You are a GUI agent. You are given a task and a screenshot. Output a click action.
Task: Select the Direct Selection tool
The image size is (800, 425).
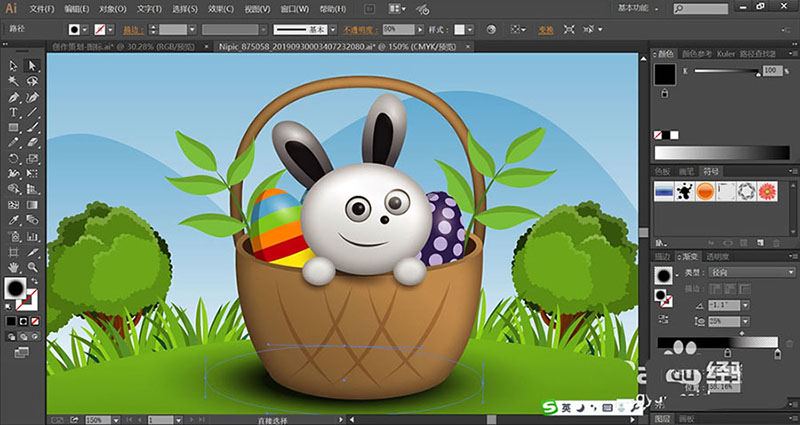click(x=32, y=65)
